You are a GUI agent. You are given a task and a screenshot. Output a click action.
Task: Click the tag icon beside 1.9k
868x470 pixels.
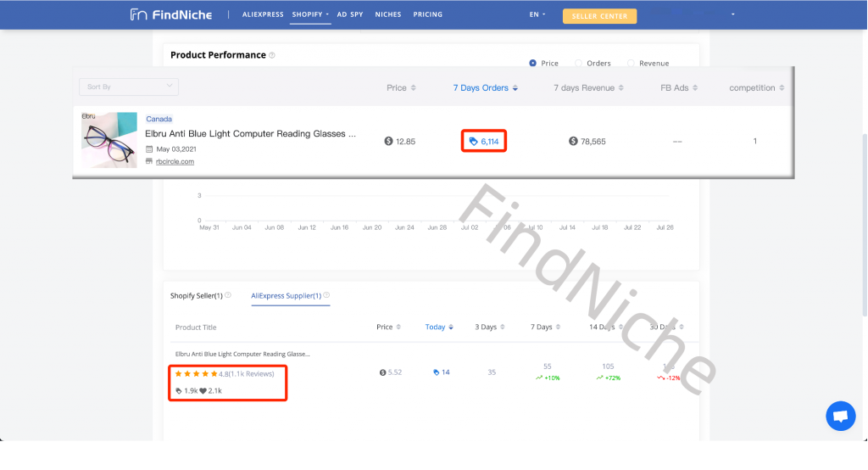tap(178, 391)
